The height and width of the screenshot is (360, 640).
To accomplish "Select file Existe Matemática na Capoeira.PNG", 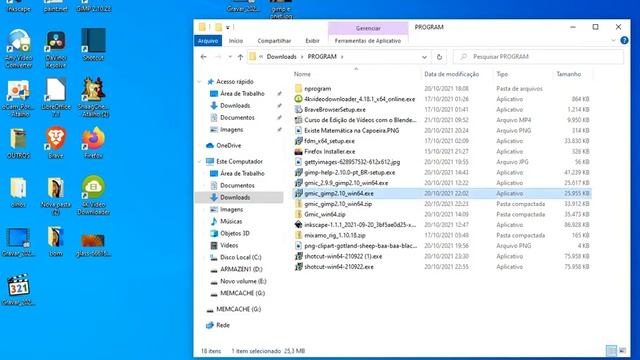I will pos(352,131).
